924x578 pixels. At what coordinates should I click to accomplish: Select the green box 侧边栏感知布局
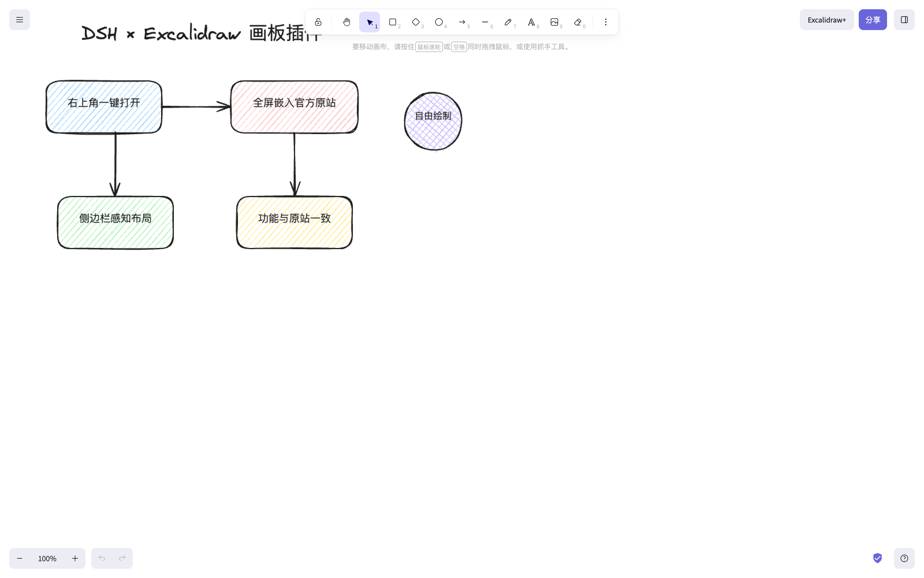[115, 223]
